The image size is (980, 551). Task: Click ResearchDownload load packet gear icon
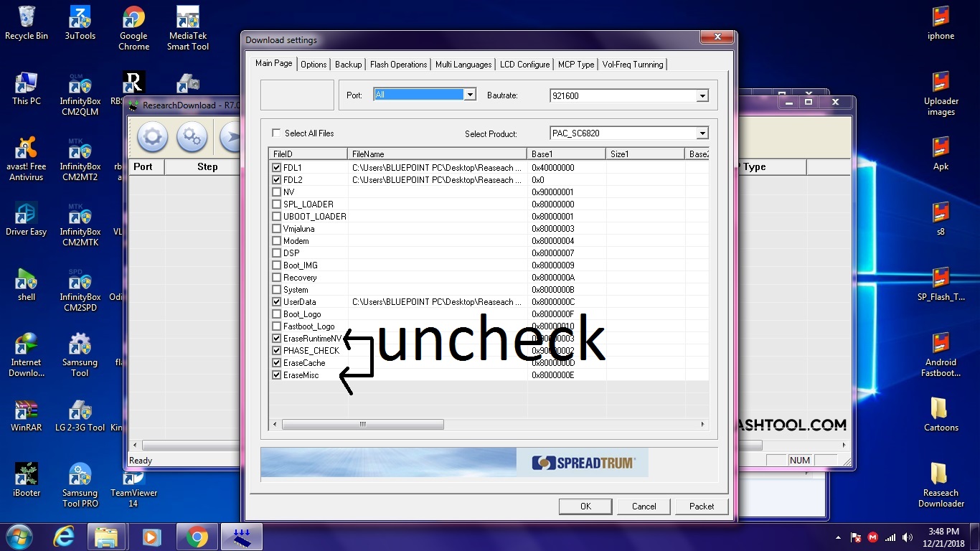152,137
